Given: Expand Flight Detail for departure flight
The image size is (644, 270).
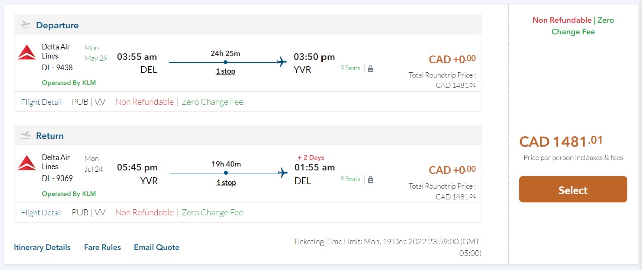Looking at the screenshot, I should (x=41, y=102).
